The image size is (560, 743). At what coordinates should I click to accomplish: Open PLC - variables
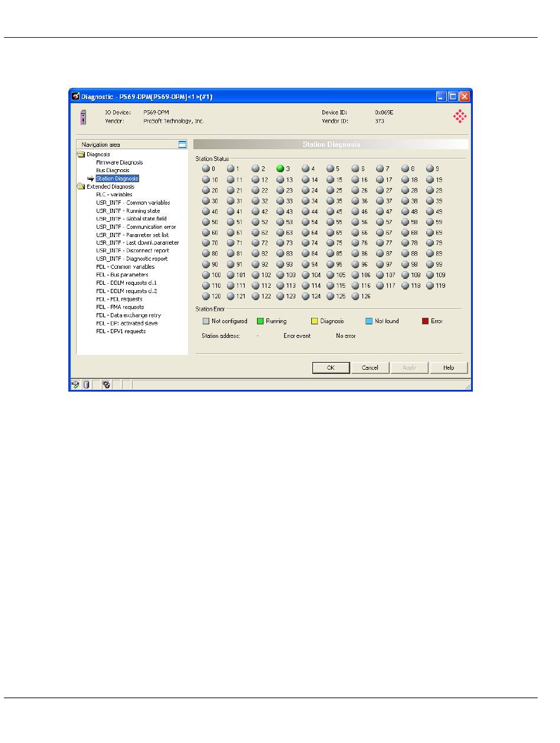click(x=114, y=195)
